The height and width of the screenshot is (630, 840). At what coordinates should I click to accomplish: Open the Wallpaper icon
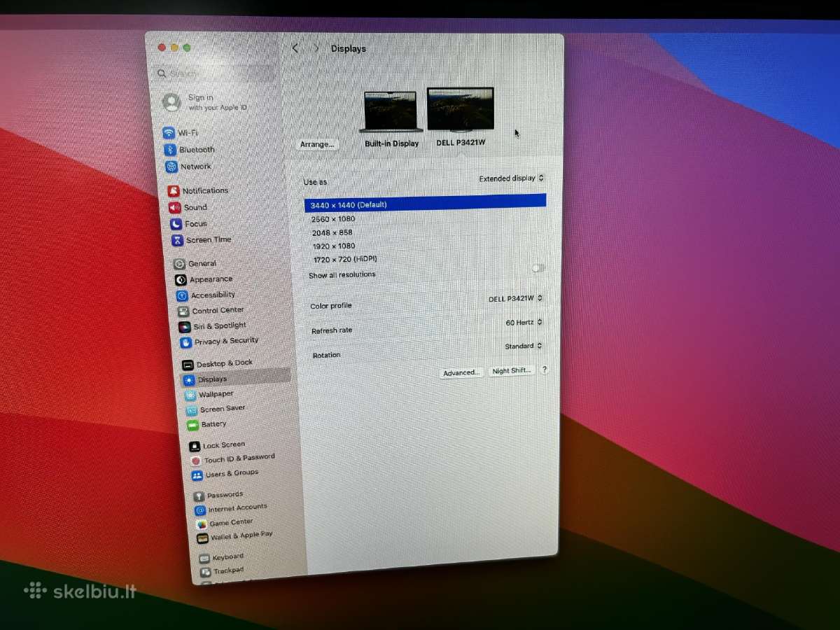click(190, 395)
